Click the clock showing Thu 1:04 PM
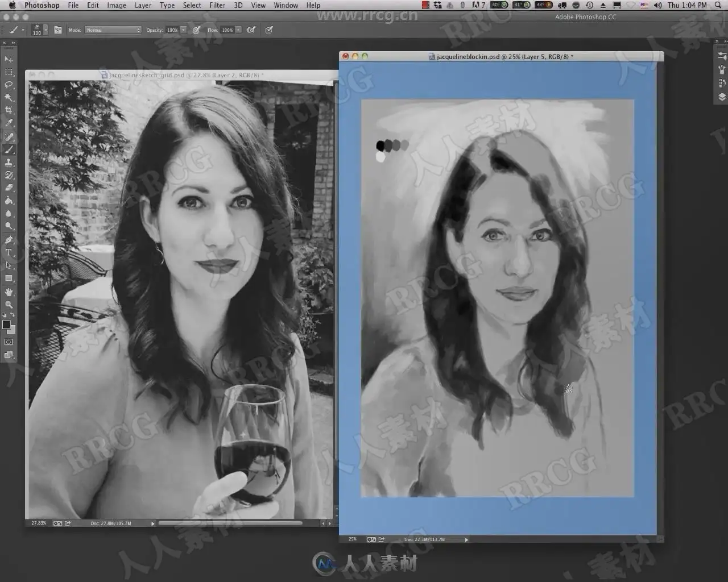 [x=687, y=5]
